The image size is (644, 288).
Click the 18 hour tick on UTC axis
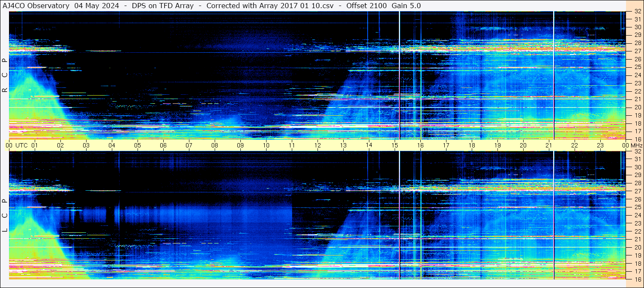(x=472, y=145)
